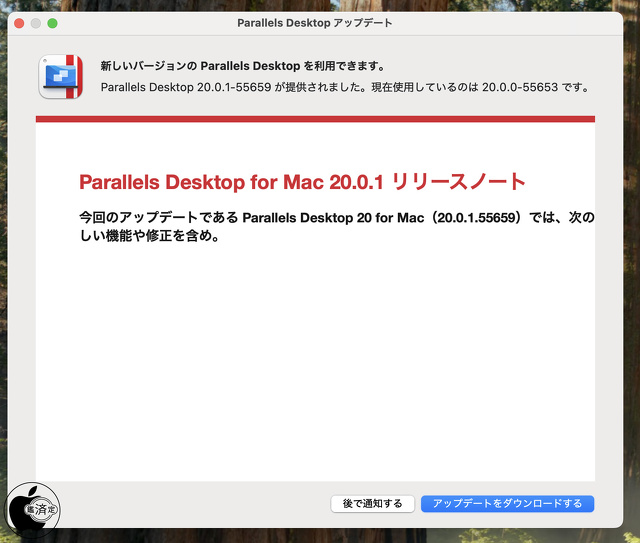Click the red bar above release notes
The width and height of the screenshot is (640, 543).
[x=315, y=119]
